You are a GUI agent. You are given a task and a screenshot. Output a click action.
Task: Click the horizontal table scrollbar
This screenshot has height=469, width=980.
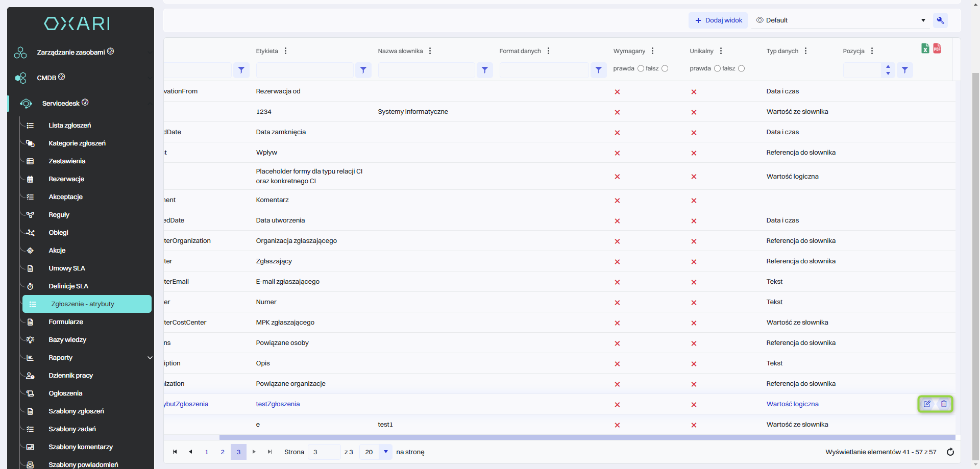click(x=587, y=437)
